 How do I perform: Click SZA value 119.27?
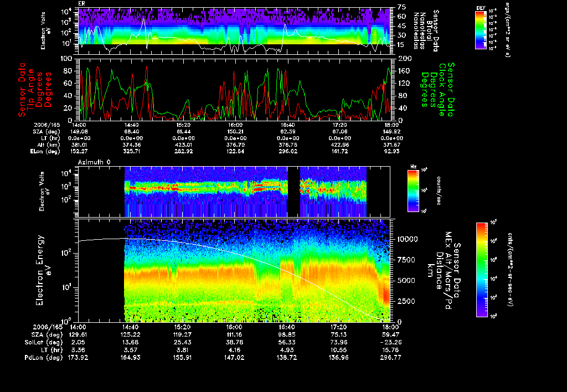click(x=182, y=334)
